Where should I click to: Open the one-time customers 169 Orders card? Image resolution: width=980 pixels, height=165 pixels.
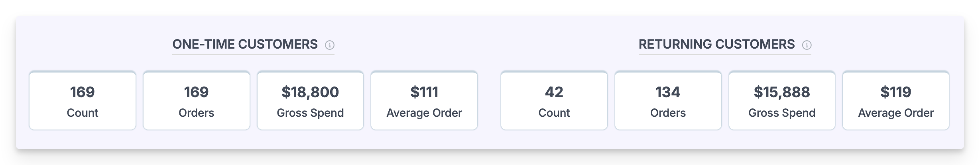click(x=197, y=100)
